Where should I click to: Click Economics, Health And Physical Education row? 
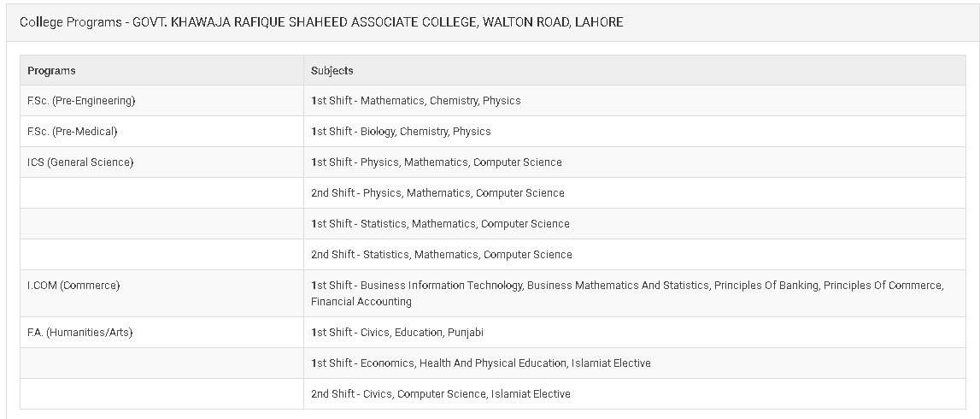(634, 363)
